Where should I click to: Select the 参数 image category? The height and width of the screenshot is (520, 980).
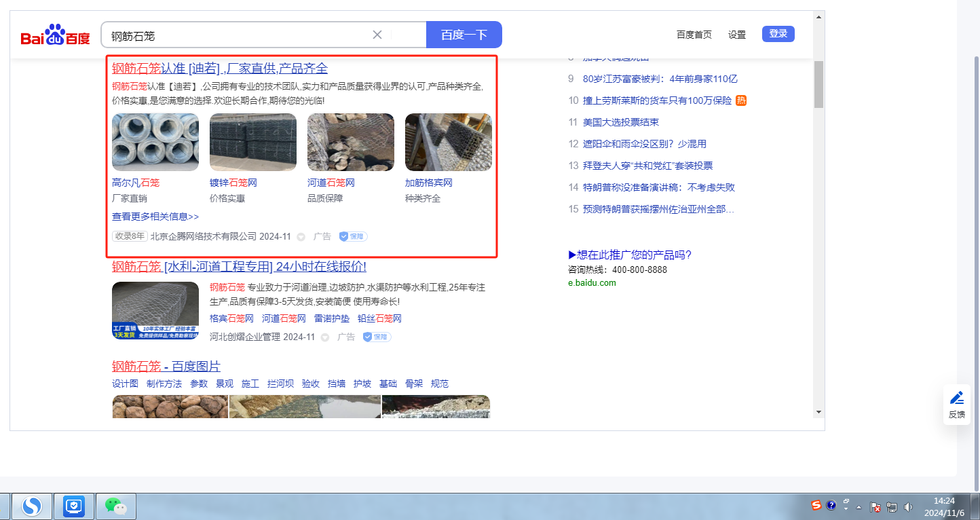pos(199,384)
